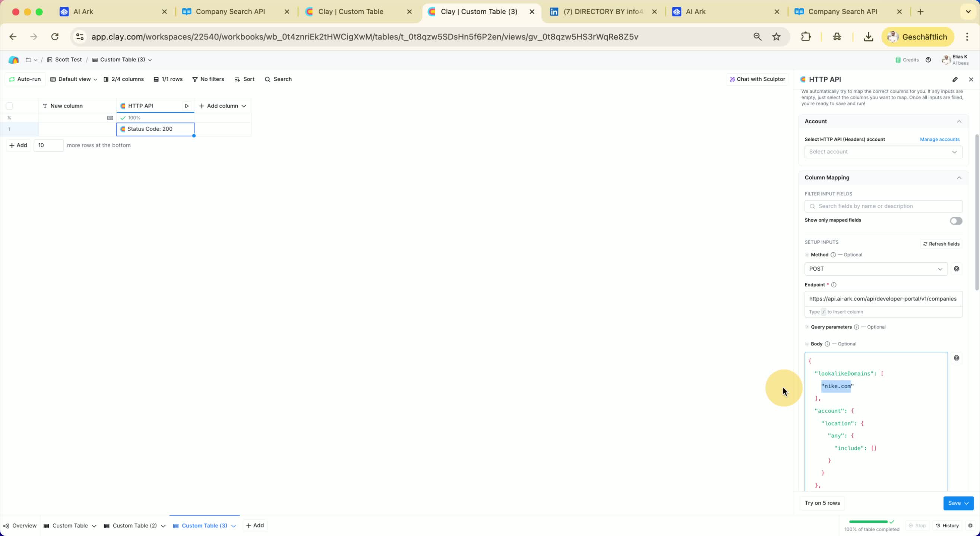Screen dimensions: 980x536
Task: Check the select-all rows checkbox
Action: (x=10, y=106)
